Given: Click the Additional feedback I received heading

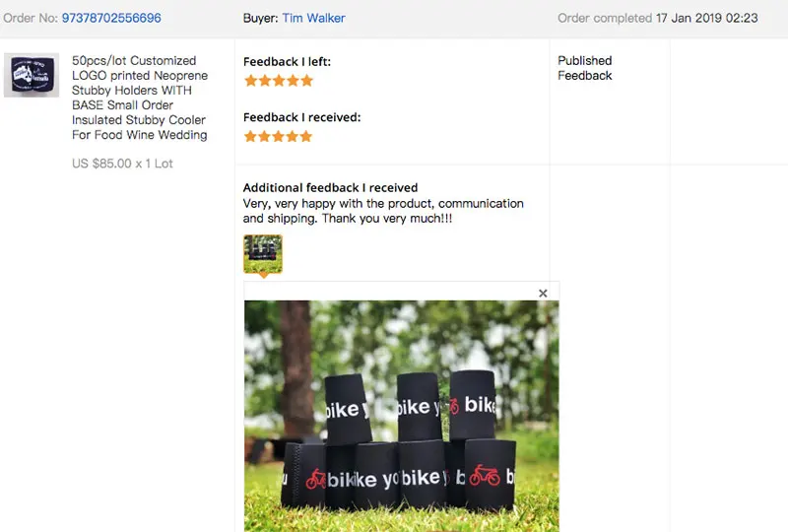Looking at the screenshot, I should coord(330,187).
